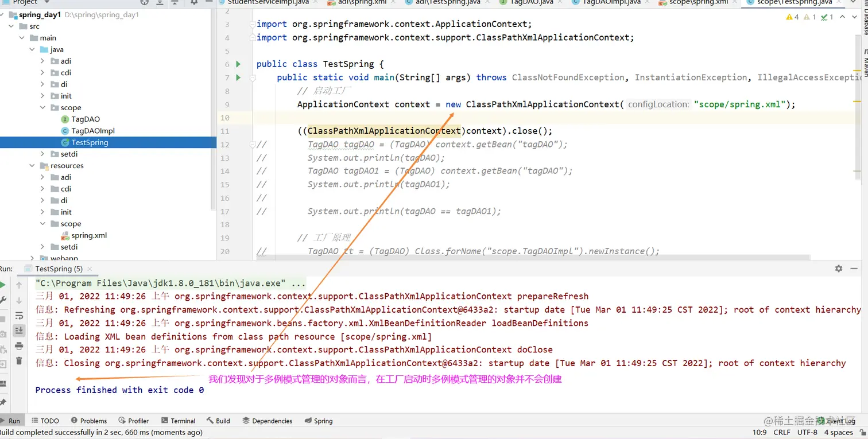Image resolution: width=868 pixels, height=439 pixels.
Task: Click the Down the stack trace arrow
Action: click(x=19, y=300)
